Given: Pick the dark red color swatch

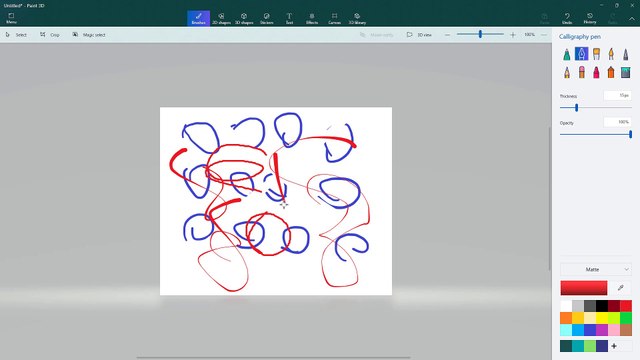Looking at the screenshot, I should (614, 306).
